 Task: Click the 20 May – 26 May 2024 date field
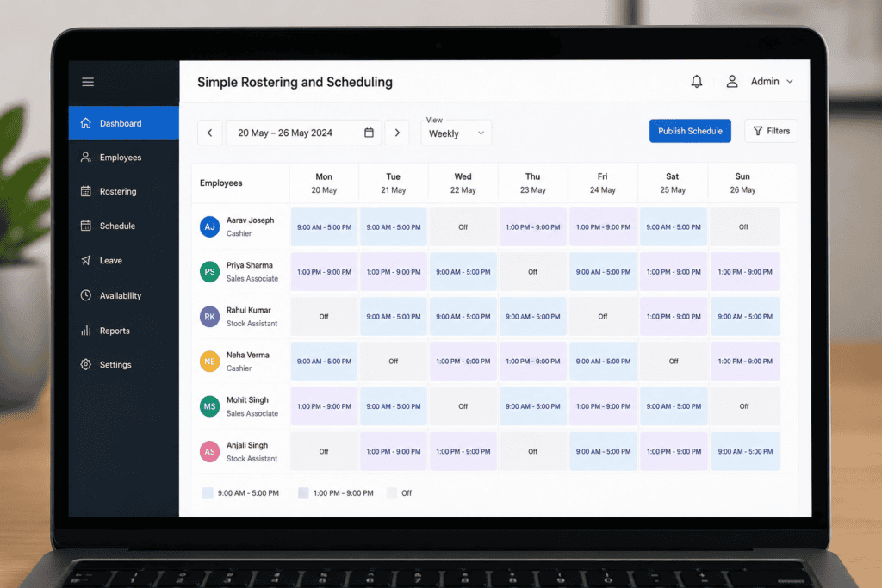pyautogui.click(x=304, y=133)
